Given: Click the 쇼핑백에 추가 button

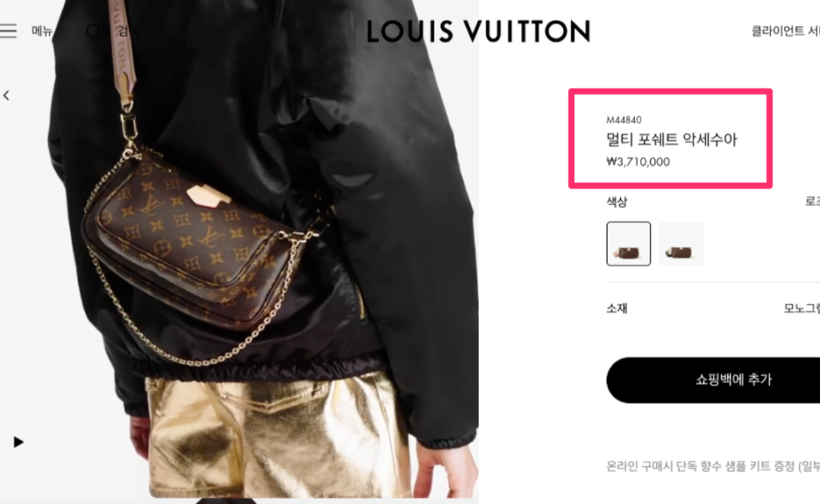Looking at the screenshot, I should (x=713, y=380).
